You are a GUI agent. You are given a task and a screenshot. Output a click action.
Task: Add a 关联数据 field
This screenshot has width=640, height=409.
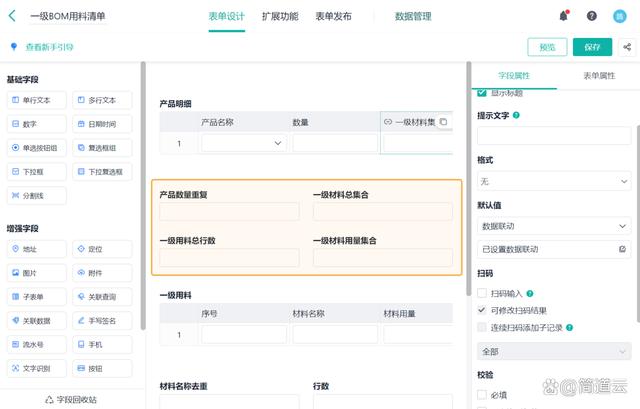[36, 321]
